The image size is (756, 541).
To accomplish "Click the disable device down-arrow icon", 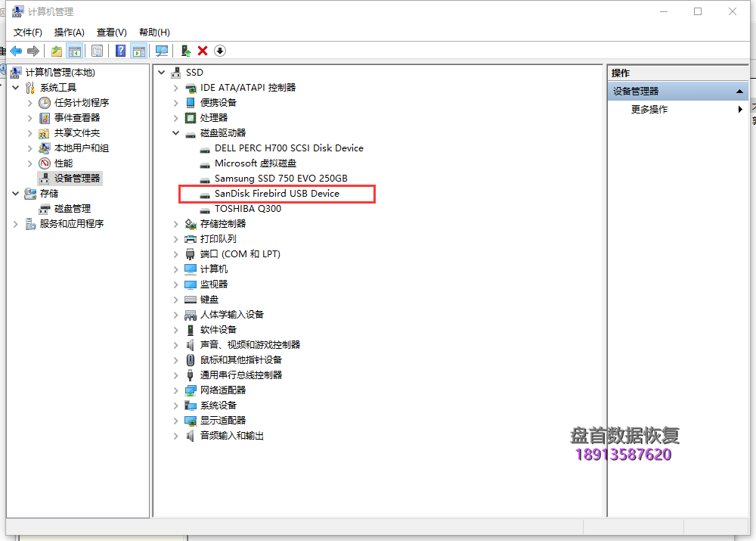I will pyautogui.click(x=220, y=51).
